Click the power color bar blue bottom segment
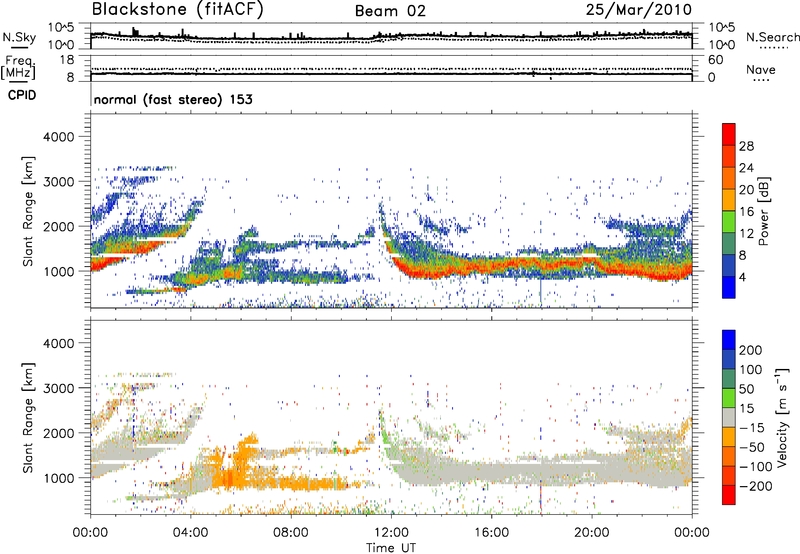 tap(729, 287)
